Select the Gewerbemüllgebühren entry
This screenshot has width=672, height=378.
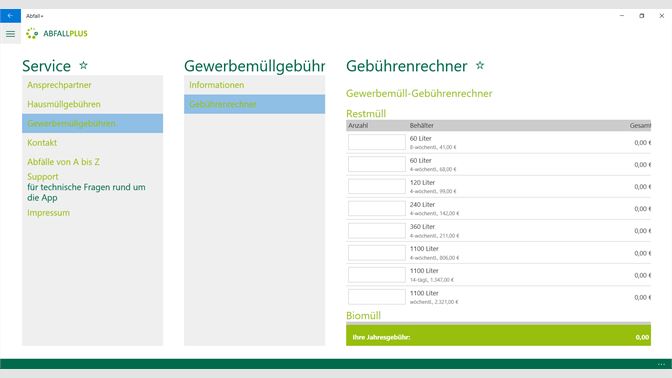click(x=93, y=123)
